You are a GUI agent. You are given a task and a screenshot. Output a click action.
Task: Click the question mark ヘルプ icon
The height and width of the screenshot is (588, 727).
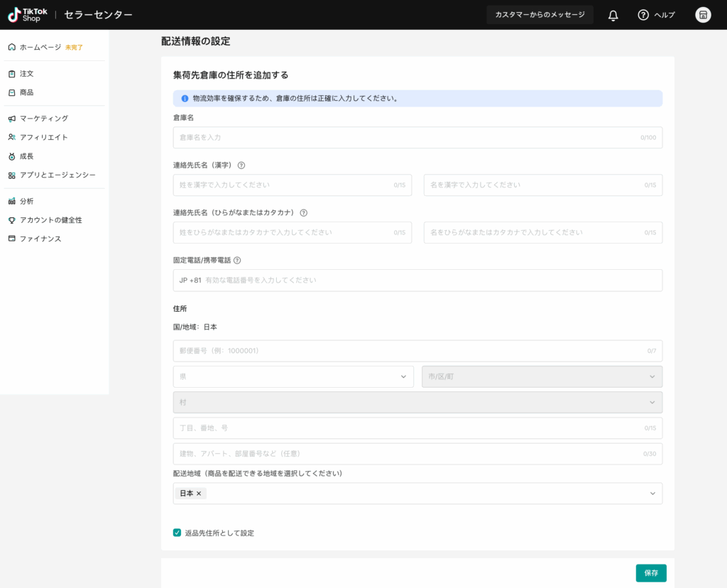click(643, 15)
